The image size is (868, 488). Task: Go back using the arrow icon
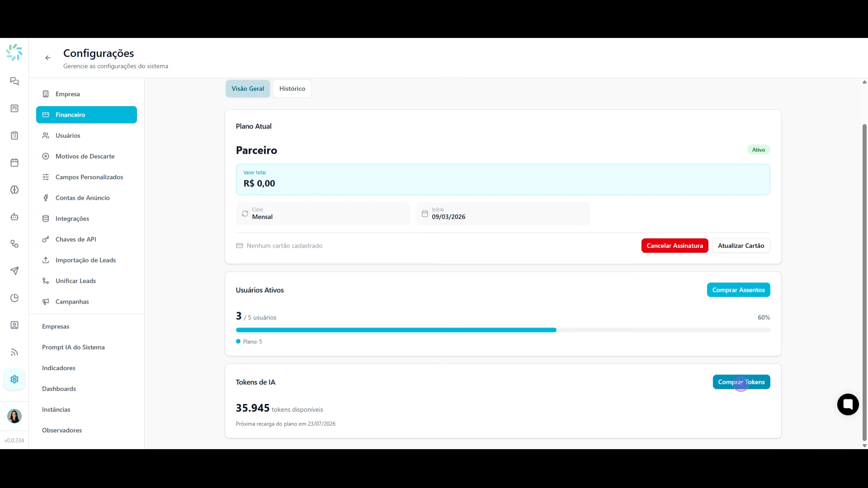[48, 58]
